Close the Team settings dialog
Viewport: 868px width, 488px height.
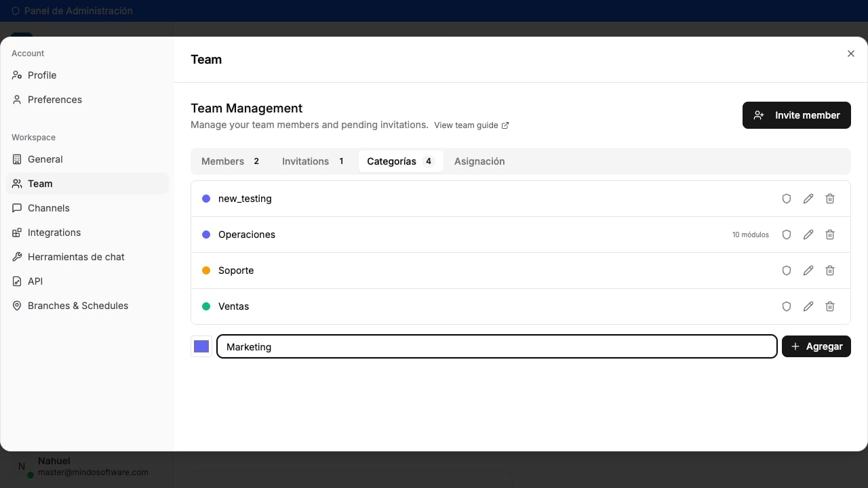click(x=851, y=54)
